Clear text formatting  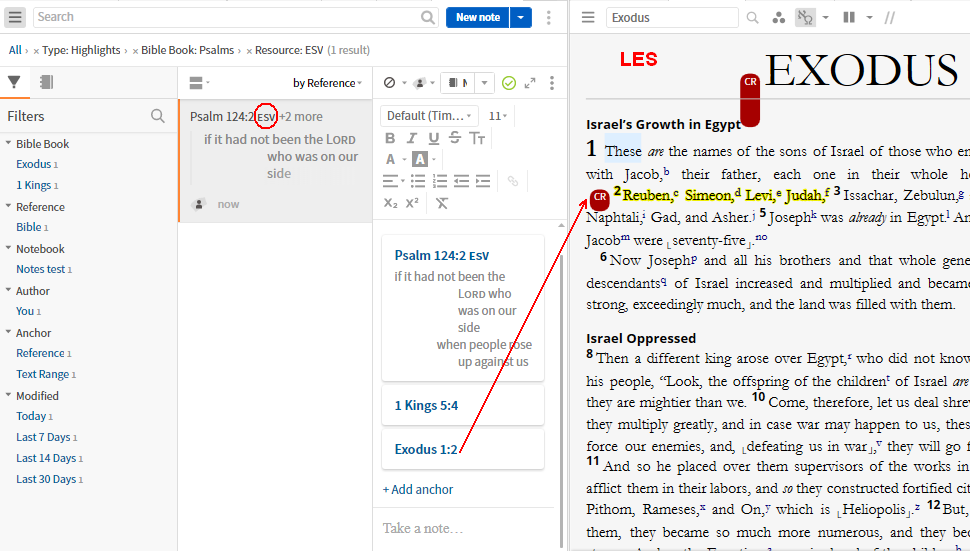tap(442, 203)
